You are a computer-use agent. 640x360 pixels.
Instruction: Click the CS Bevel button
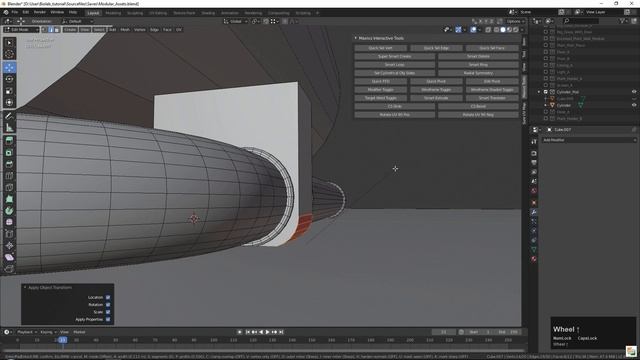(x=478, y=107)
